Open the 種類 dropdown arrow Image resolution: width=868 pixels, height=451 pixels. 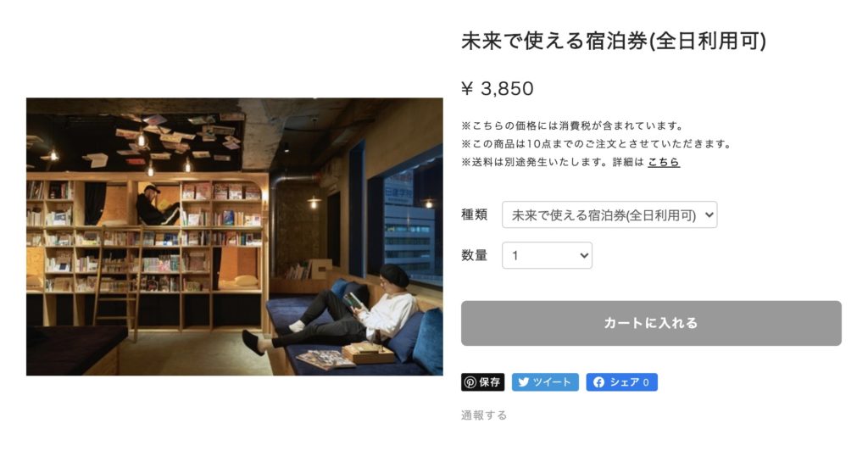tap(709, 215)
